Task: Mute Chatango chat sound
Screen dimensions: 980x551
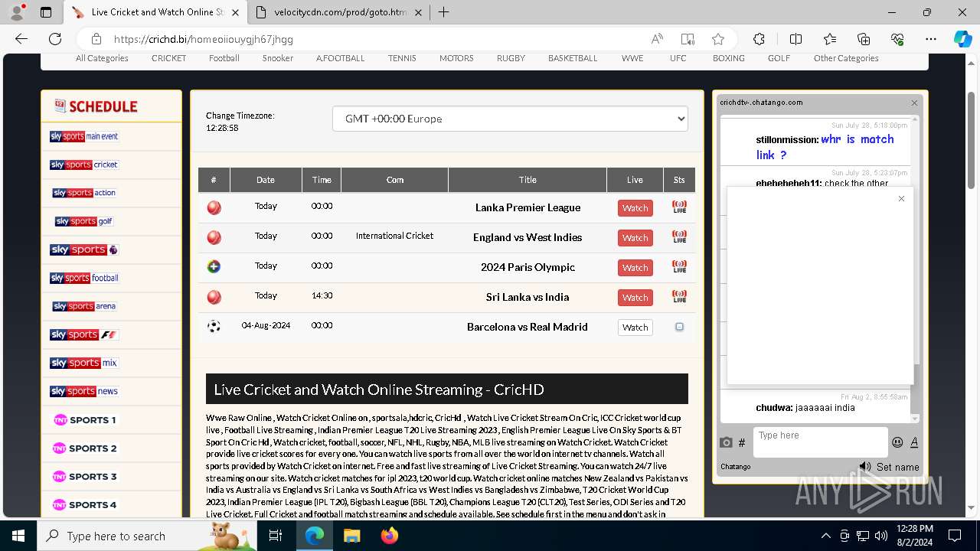Action: point(865,466)
